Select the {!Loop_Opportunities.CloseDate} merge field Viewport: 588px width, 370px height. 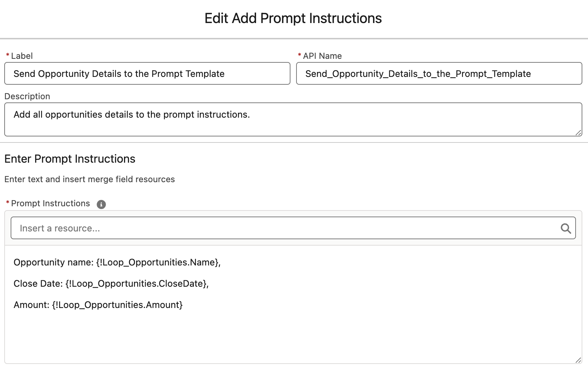coord(137,284)
